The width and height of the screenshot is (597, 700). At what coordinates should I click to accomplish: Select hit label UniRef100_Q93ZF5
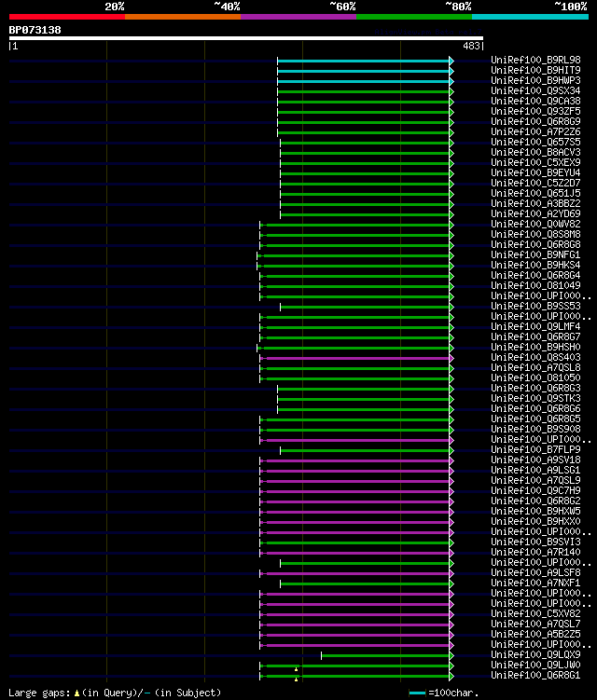coord(535,111)
